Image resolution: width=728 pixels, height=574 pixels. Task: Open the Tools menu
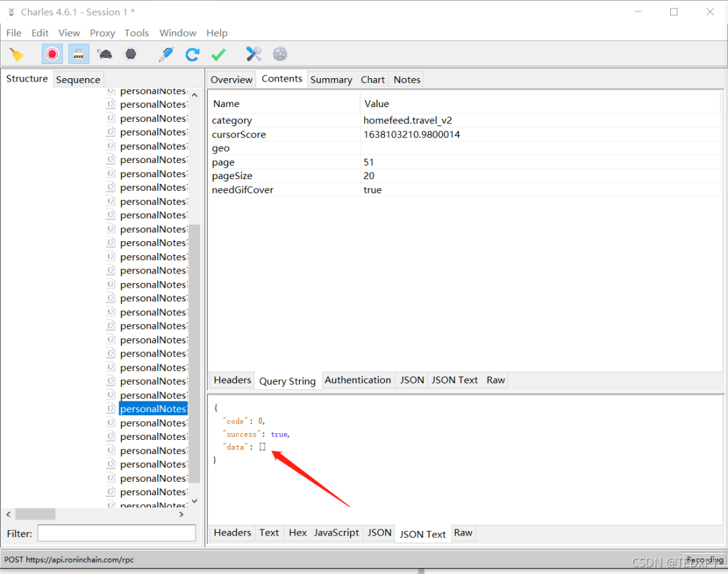136,33
